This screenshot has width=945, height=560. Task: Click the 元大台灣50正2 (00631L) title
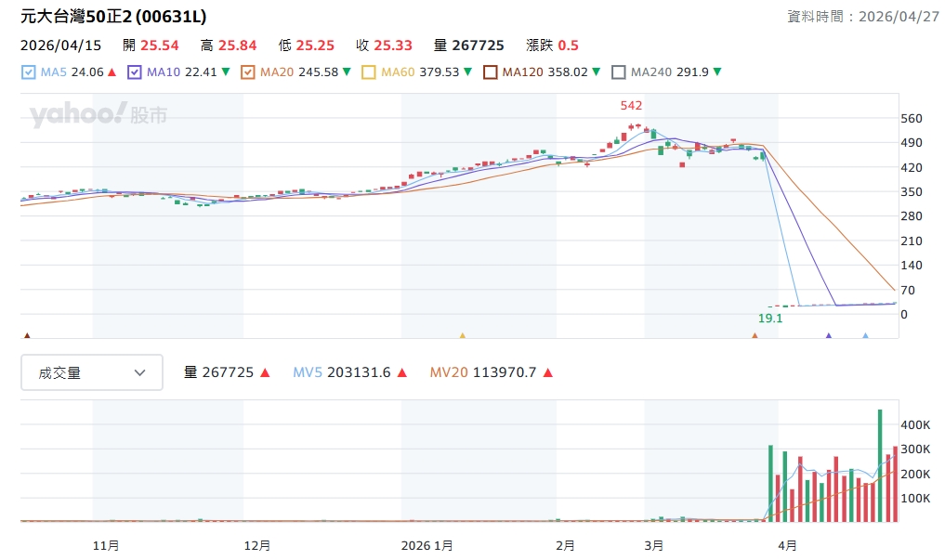[x=113, y=17]
